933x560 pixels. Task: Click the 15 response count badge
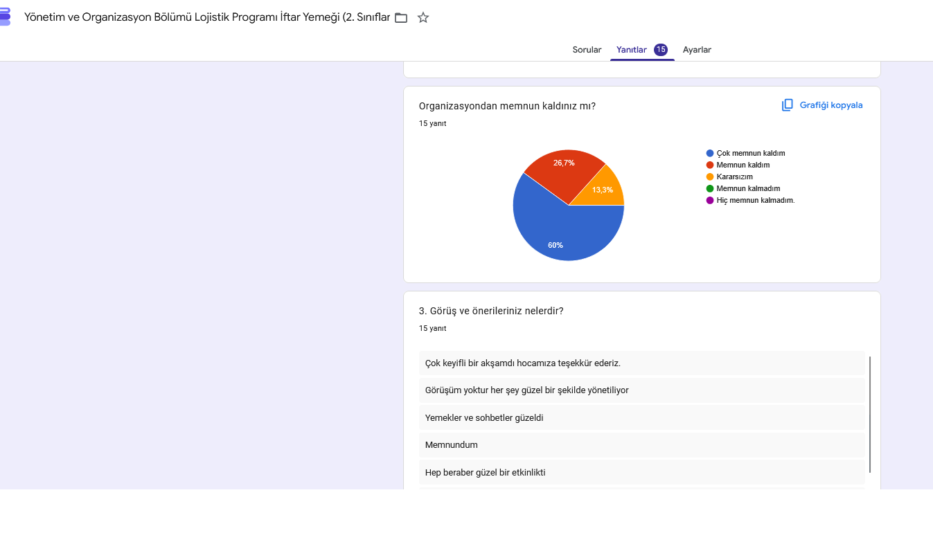(661, 50)
